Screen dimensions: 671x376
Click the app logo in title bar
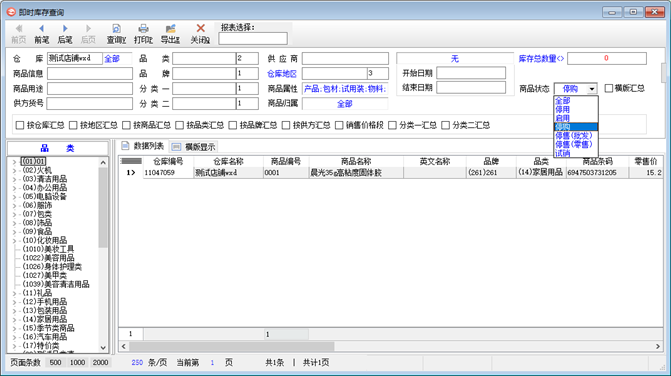click(11, 12)
